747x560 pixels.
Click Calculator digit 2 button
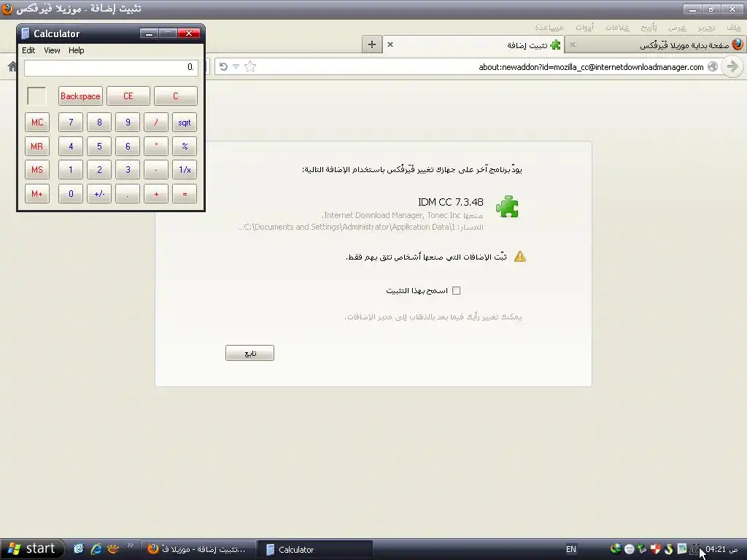click(x=99, y=170)
